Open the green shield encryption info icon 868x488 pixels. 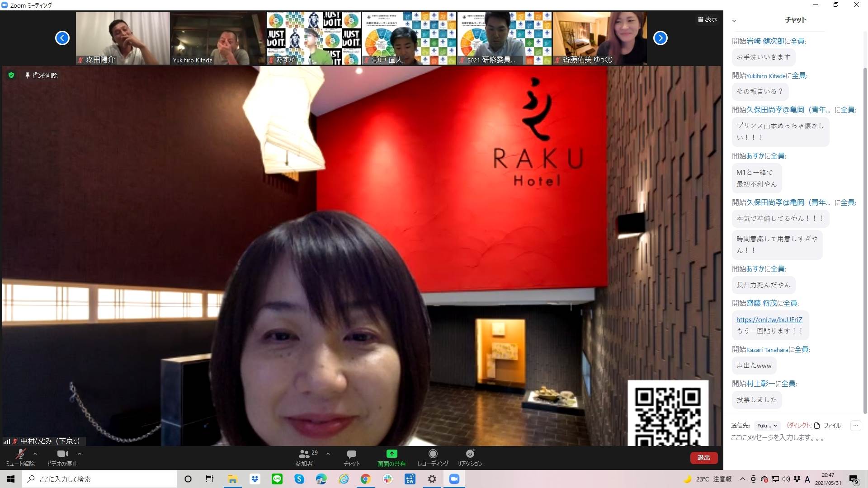(11, 75)
